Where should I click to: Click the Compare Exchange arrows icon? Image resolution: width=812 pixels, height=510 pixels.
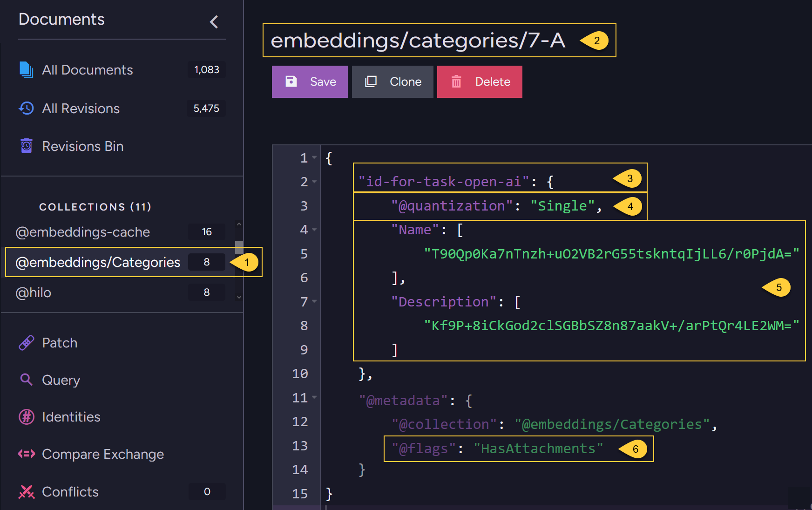click(x=26, y=454)
